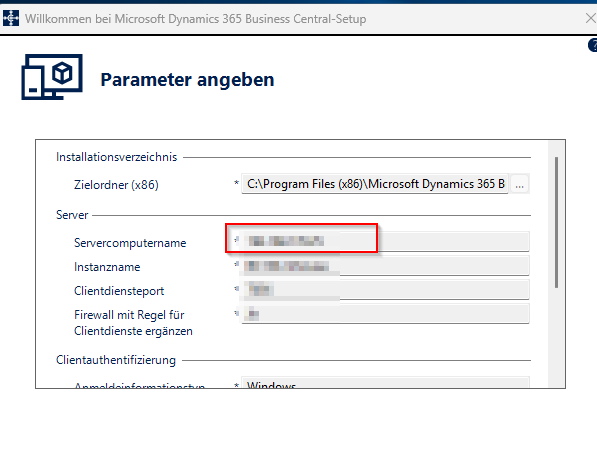
Task: Close the Business Central setup window
Action: (591, 18)
